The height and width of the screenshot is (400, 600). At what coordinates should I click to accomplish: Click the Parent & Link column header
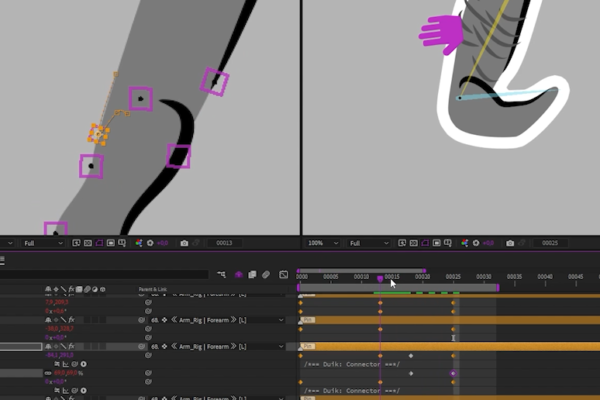coord(153,290)
